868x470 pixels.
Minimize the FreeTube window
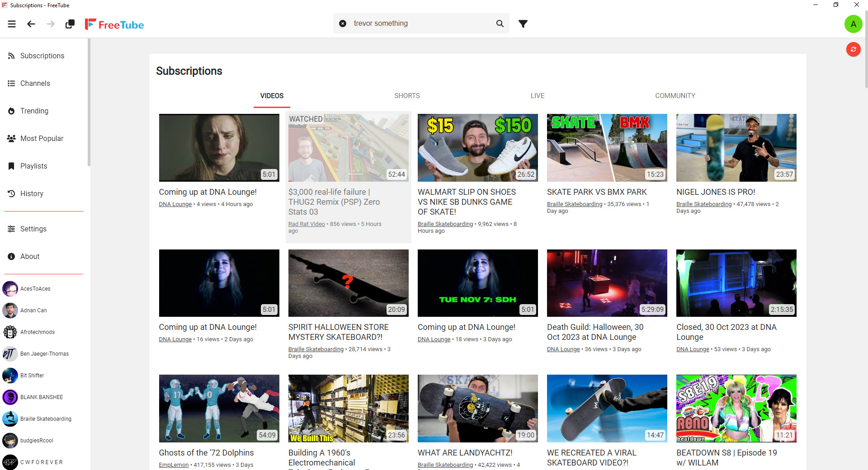coord(816,5)
